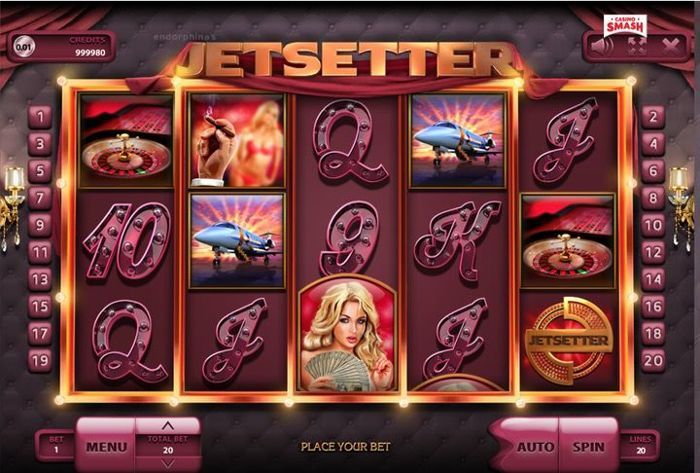Click the BET value box

pyautogui.click(x=56, y=445)
